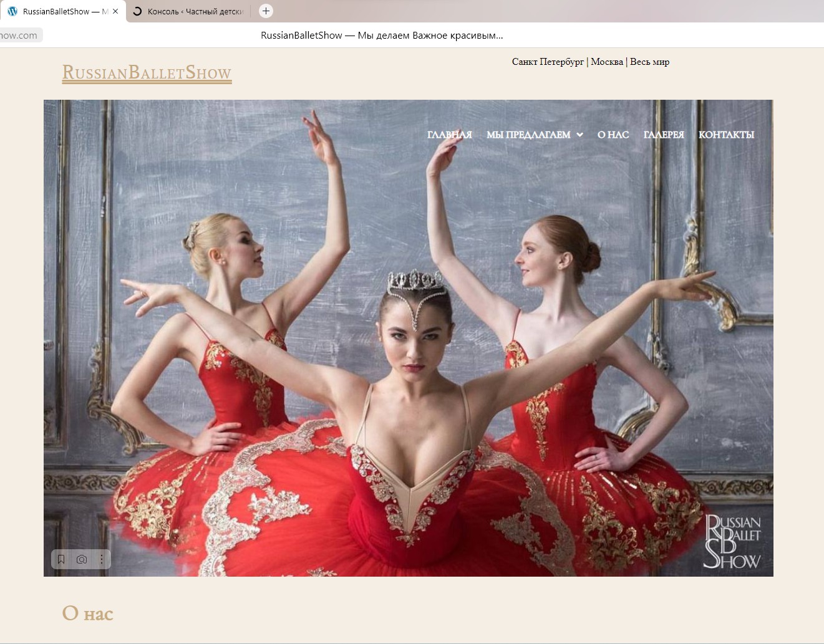Open the КОНТАКТЫ menu item

tap(726, 135)
